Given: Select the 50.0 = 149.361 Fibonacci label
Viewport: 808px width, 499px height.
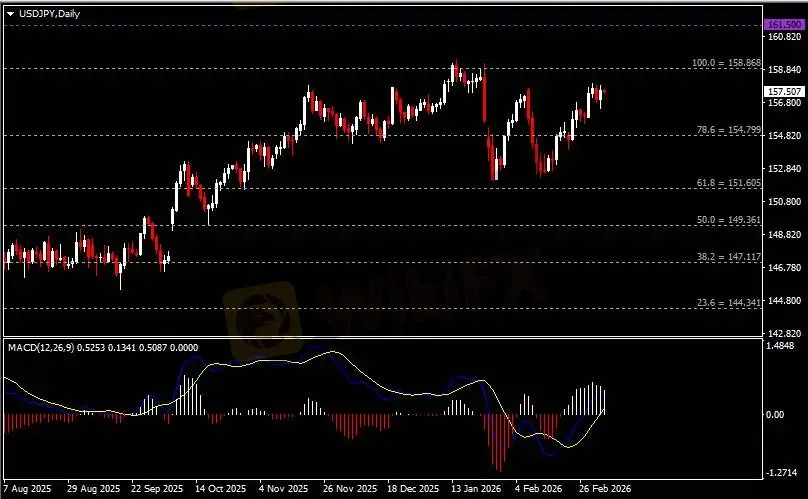Looking at the screenshot, I should pos(729,220).
